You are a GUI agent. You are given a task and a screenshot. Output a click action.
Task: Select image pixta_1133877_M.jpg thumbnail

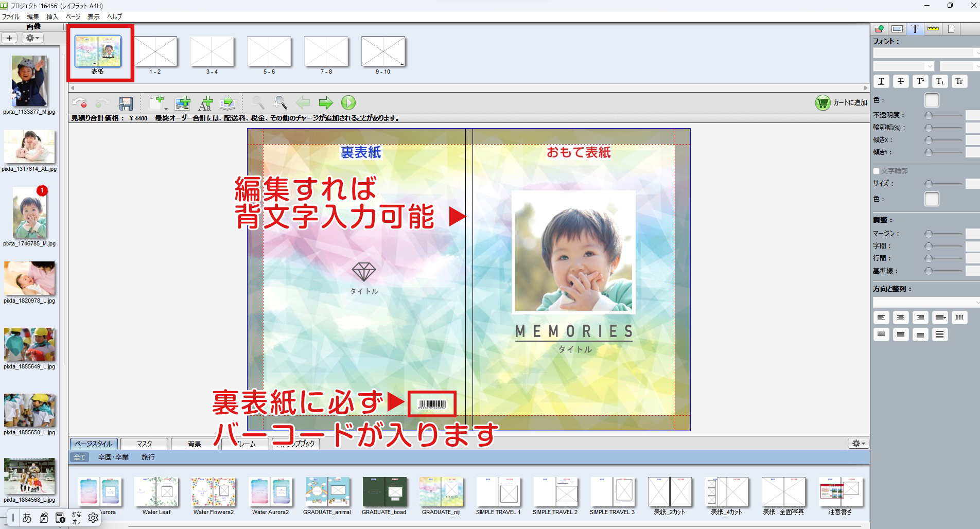29,81
